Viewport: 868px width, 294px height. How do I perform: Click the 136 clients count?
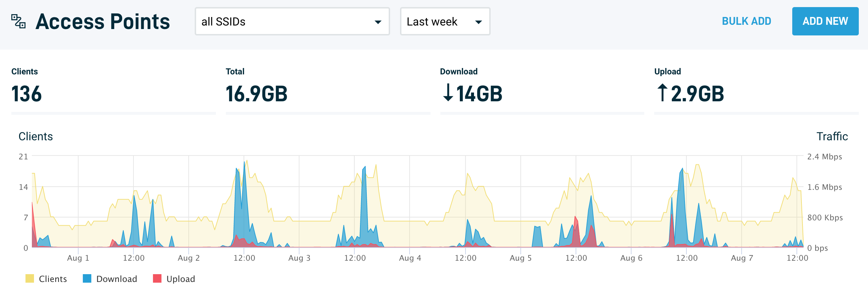pos(27,94)
